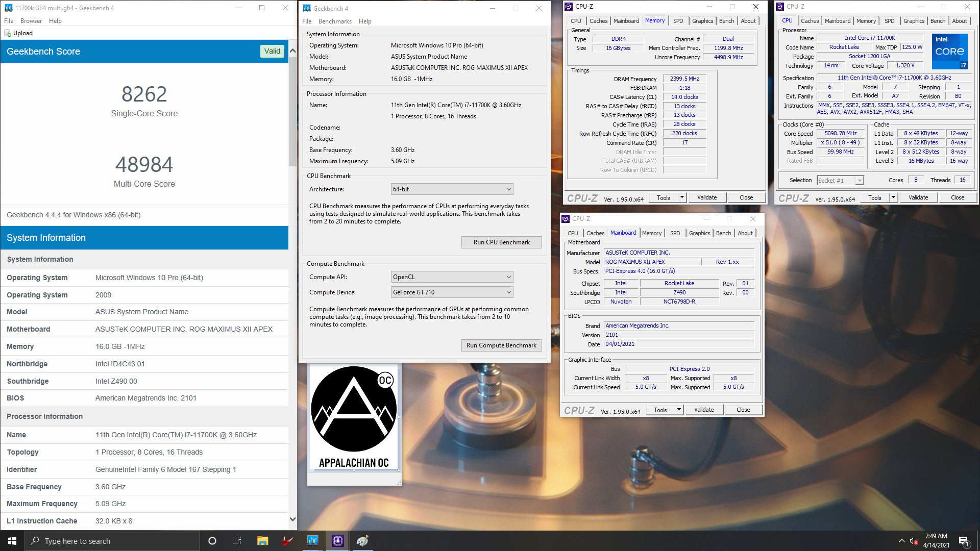
Task: Click the Windows taskbar search box
Action: tap(112, 541)
